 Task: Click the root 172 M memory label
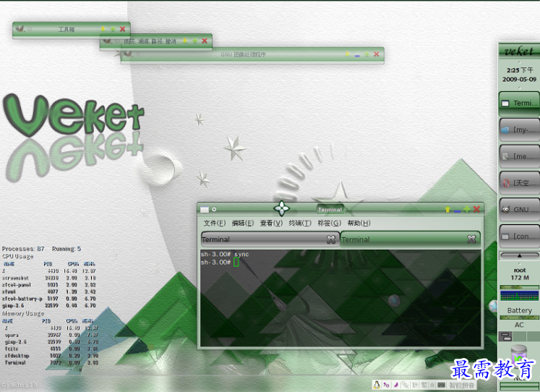(520, 274)
